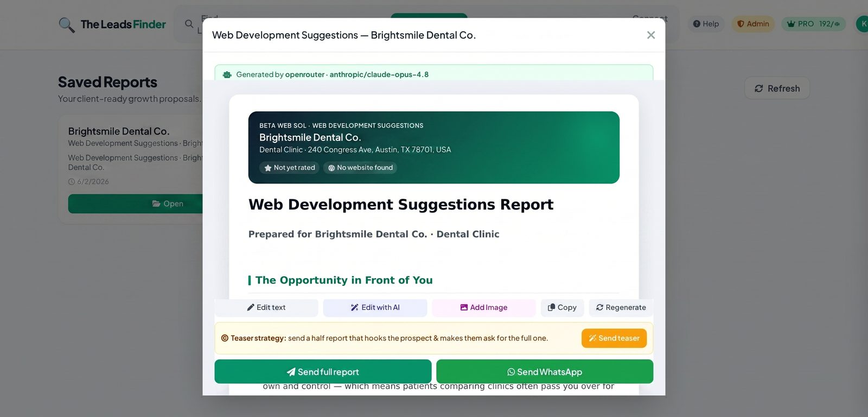Viewport: 868px width, 417px height.
Task: Click the PRO credits badge
Action: pos(813,24)
